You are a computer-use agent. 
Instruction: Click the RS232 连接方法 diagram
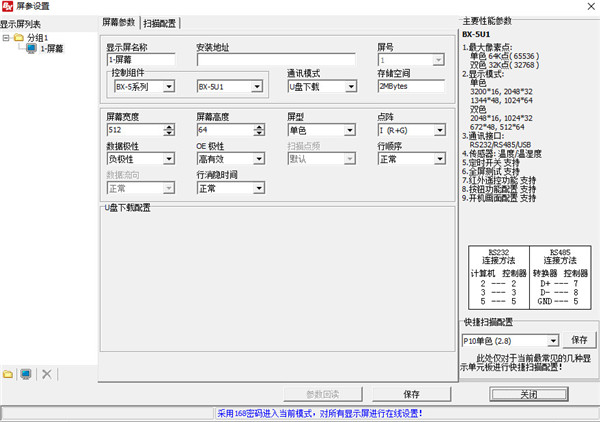tap(499, 277)
